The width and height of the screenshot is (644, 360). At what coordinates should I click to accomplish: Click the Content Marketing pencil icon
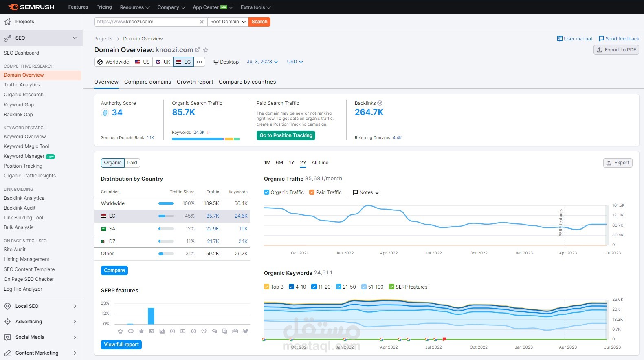(x=7, y=353)
